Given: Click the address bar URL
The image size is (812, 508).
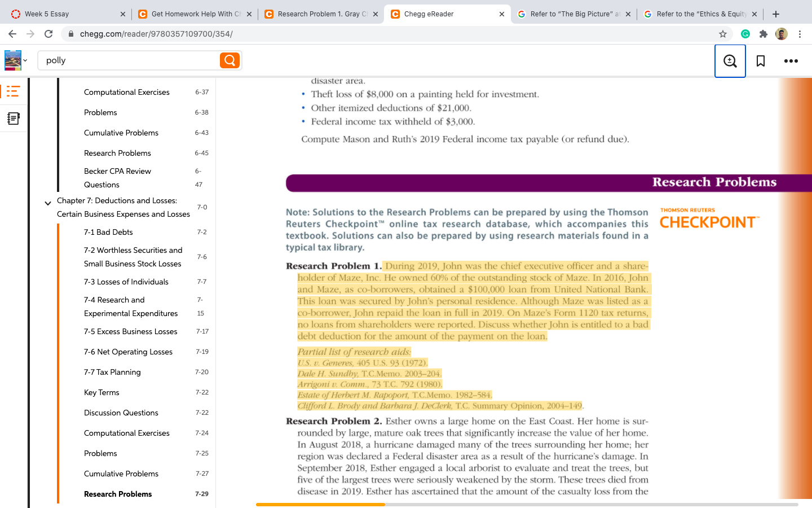Looking at the screenshot, I should click(x=156, y=34).
